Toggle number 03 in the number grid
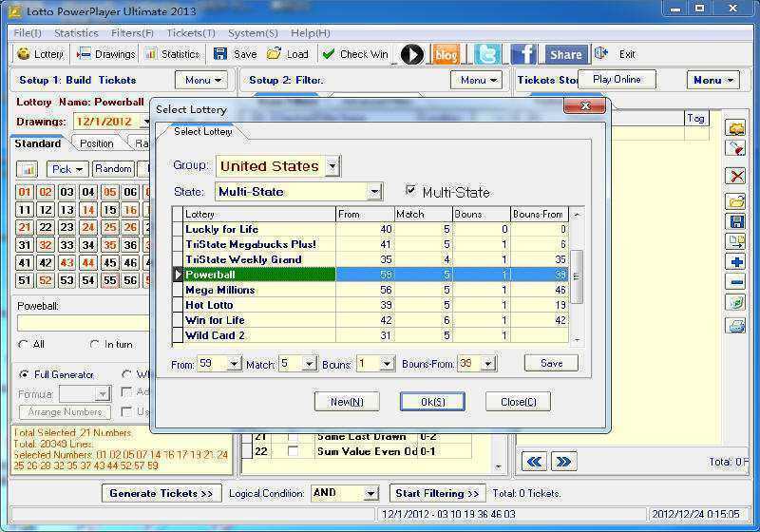This screenshot has width=760, height=532. point(66,192)
